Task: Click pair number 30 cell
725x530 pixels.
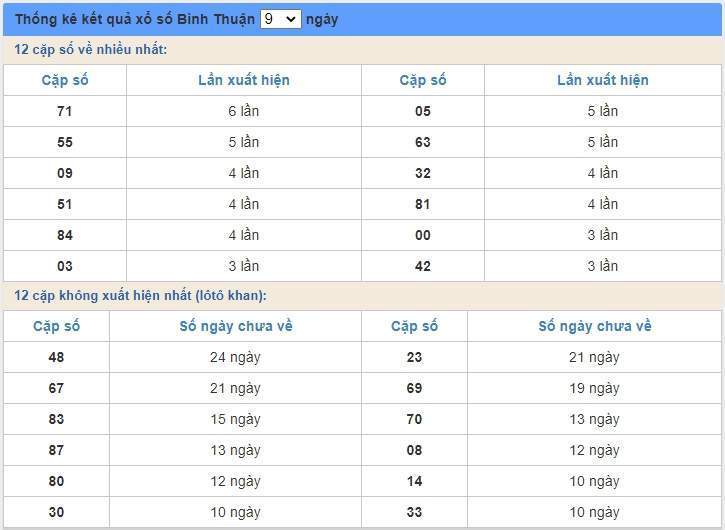Action: (x=56, y=512)
